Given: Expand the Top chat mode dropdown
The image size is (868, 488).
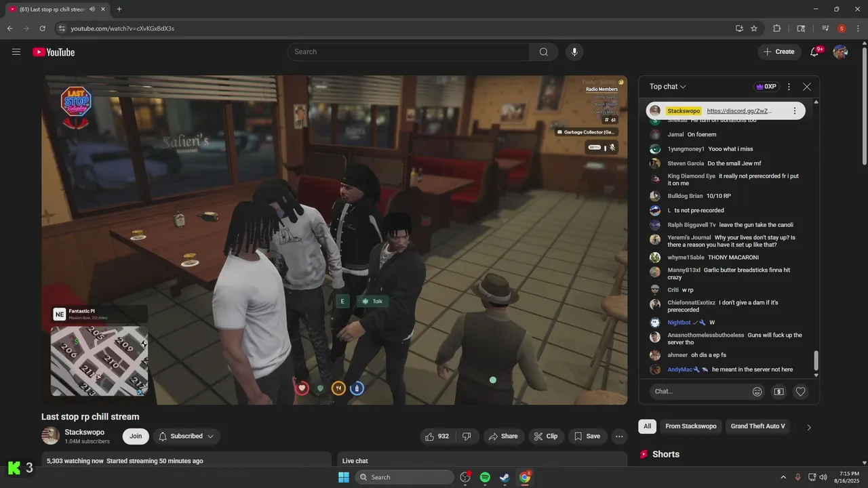Looking at the screenshot, I should pyautogui.click(x=668, y=87).
